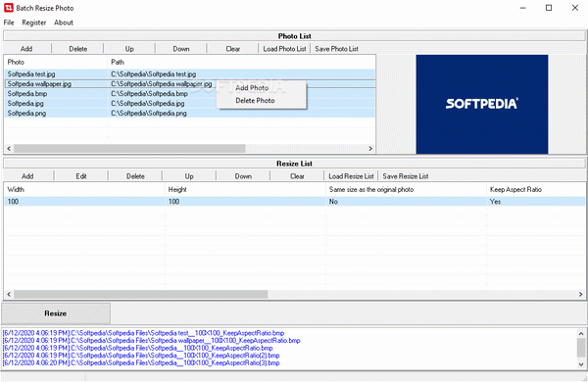Open the About menu

coord(64,23)
